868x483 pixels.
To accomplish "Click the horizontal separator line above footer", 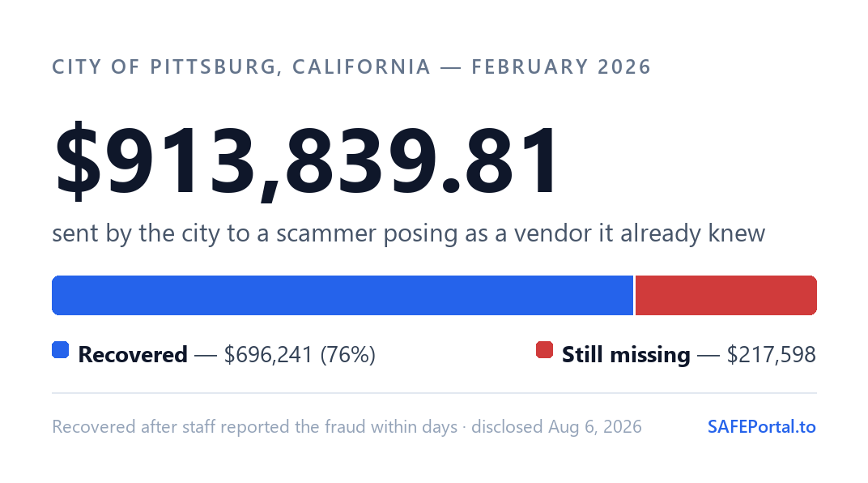I will coord(435,393).
